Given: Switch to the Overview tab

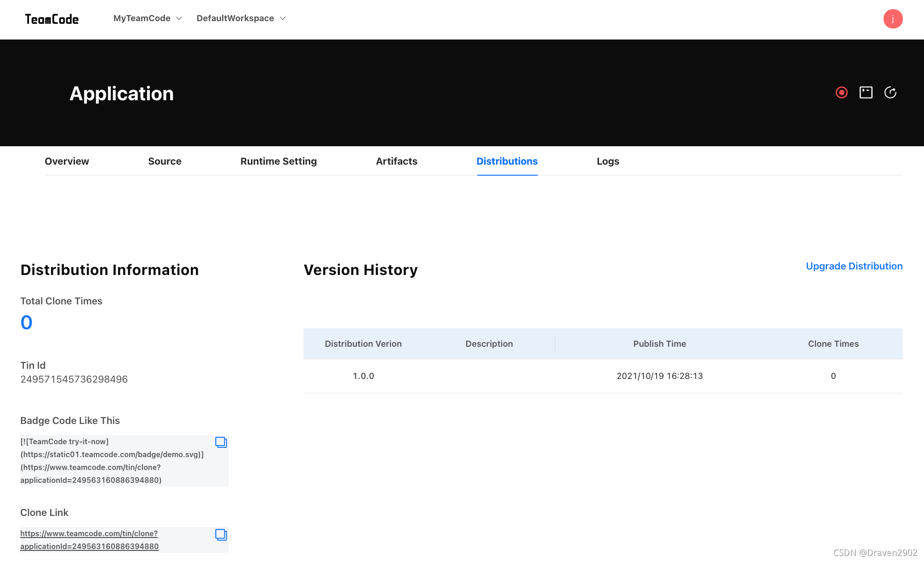Looking at the screenshot, I should click(67, 161).
